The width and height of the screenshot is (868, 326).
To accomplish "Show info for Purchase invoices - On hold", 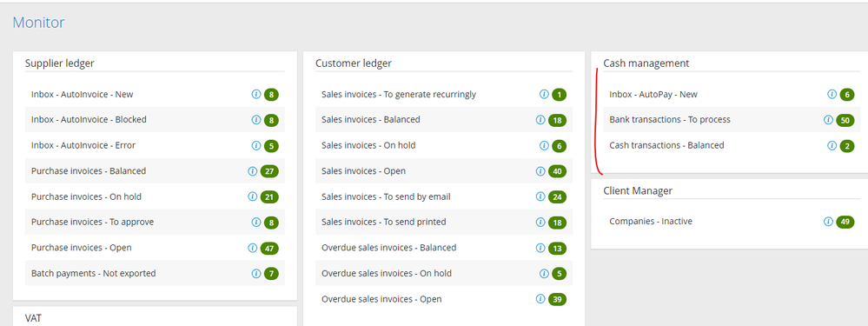I will (253, 196).
